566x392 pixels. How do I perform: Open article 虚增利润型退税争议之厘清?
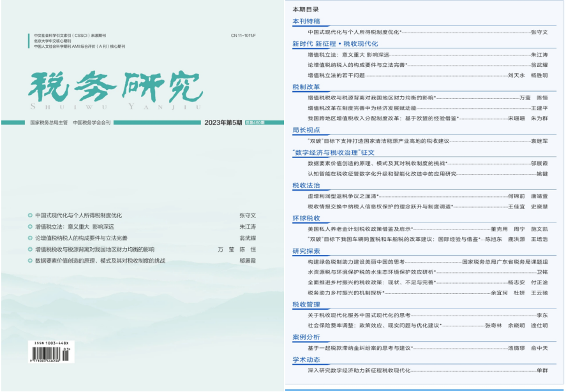(343, 196)
